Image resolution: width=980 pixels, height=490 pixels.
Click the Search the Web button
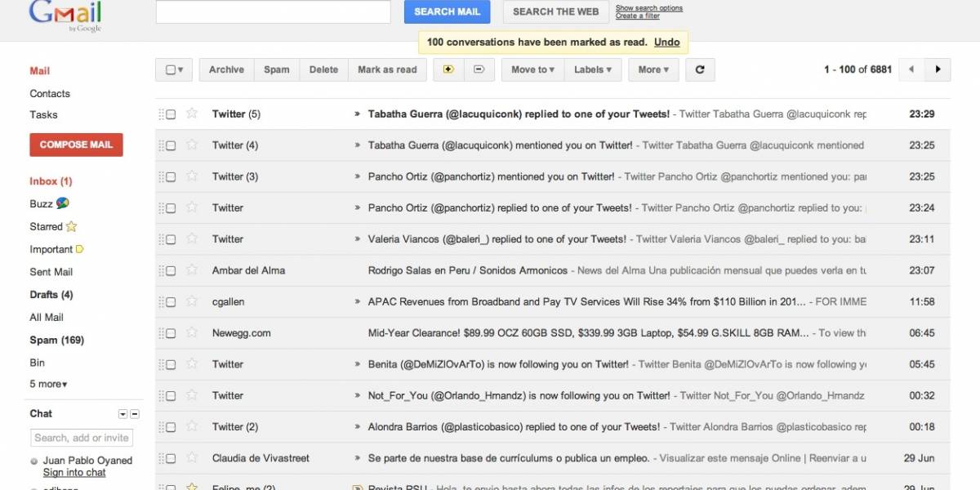pos(555,11)
